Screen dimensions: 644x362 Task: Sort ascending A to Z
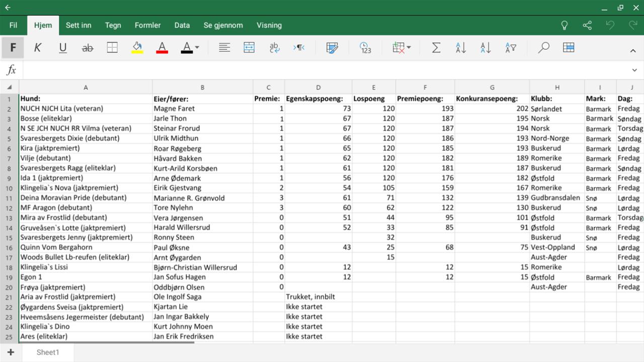click(x=461, y=48)
